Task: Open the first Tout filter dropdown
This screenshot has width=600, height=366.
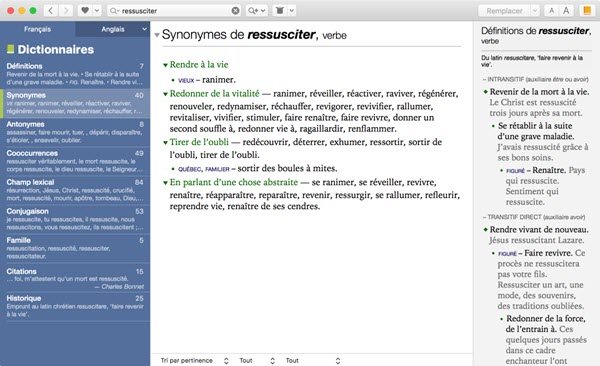Action: pos(257,361)
